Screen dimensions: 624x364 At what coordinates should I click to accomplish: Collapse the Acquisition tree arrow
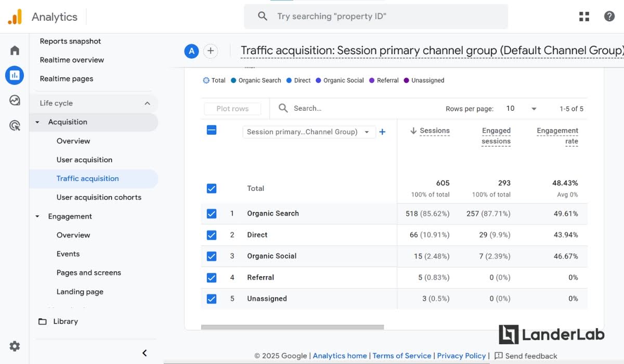(37, 122)
